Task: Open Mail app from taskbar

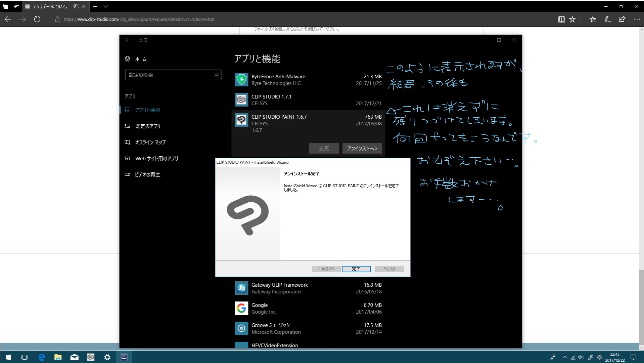Action: tap(75, 357)
